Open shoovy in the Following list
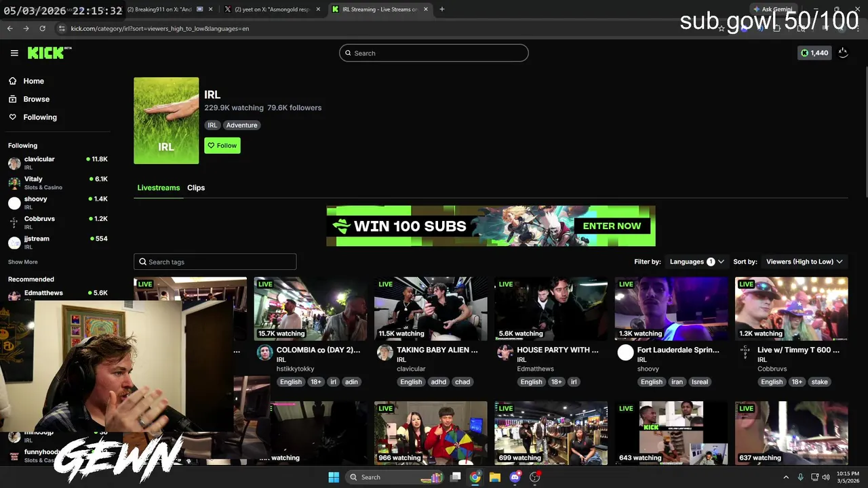The width and height of the screenshot is (868, 488). [58, 202]
